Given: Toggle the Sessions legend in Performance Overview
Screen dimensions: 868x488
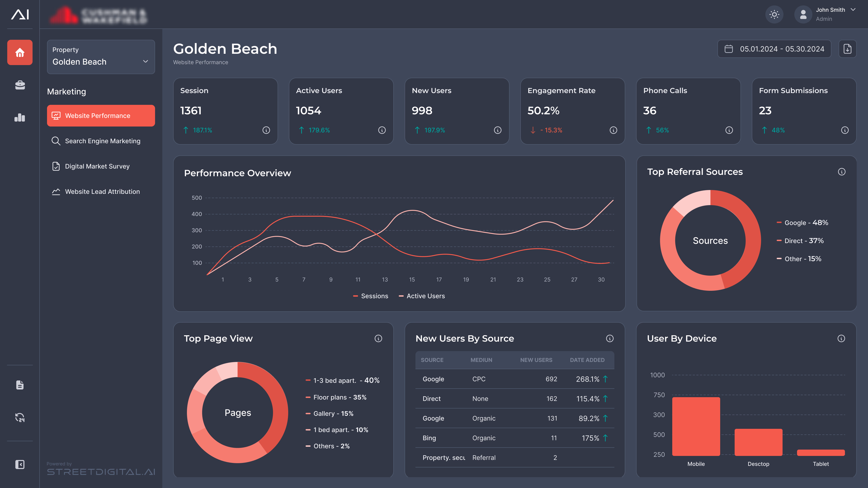Looking at the screenshot, I should tap(371, 296).
